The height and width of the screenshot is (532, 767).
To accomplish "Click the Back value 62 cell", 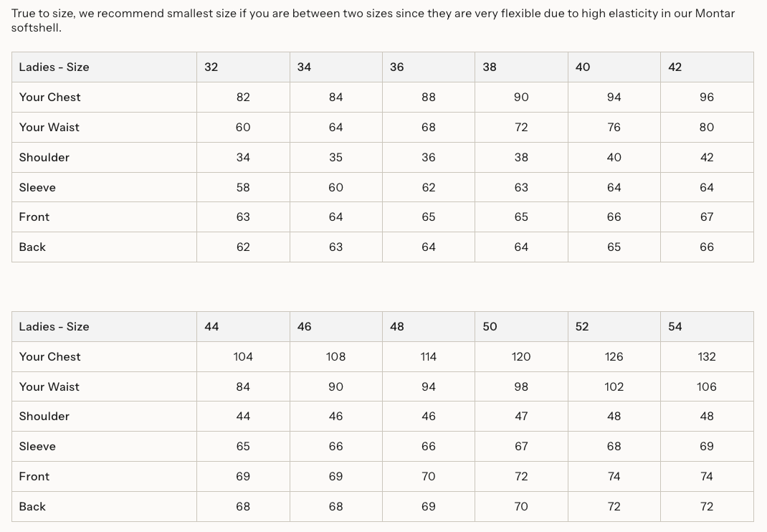I will (243, 247).
